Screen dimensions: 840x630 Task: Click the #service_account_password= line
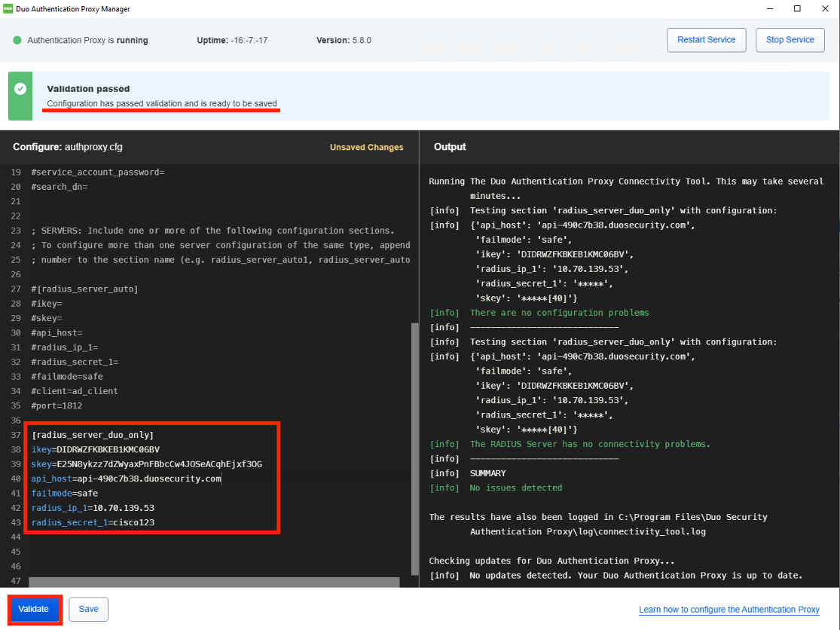(x=98, y=173)
